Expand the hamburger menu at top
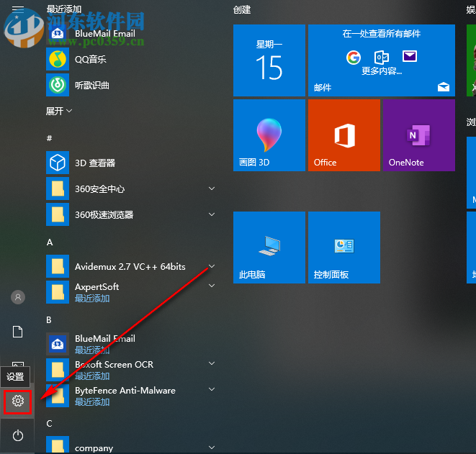The height and width of the screenshot is (454, 476). 18,9
